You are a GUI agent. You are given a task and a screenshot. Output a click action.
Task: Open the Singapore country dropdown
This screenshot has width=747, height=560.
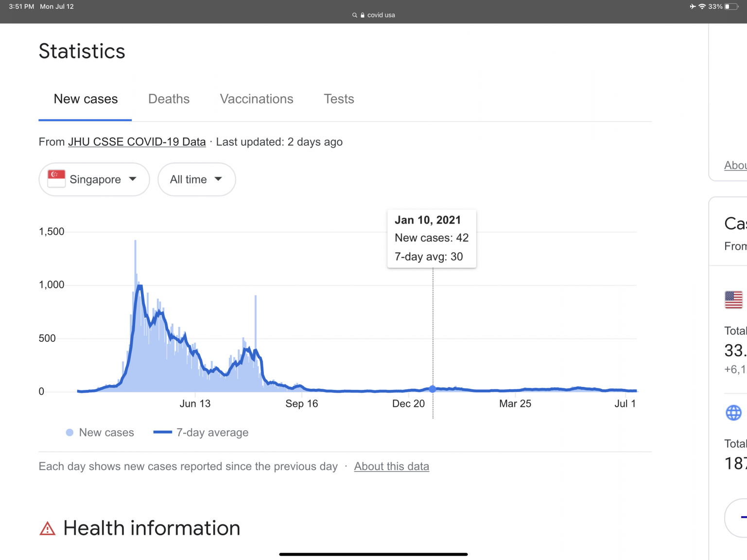click(94, 179)
